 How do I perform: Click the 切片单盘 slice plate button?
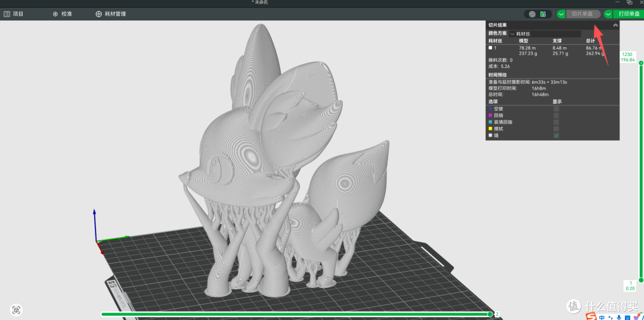583,14
